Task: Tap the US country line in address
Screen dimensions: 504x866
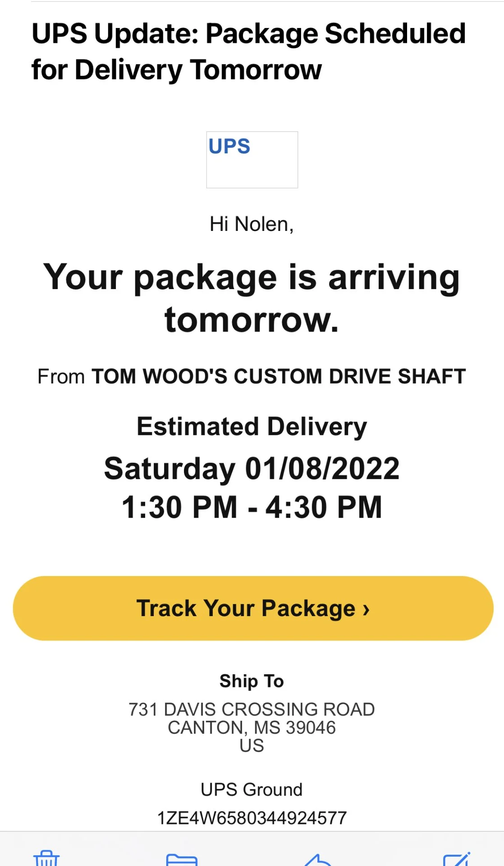Action: click(252, 746)
